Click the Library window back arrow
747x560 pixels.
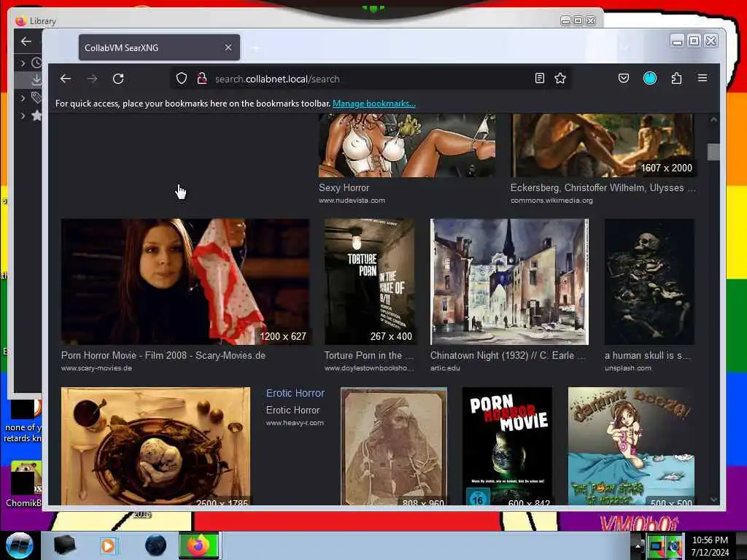click(x=26, y=42)
